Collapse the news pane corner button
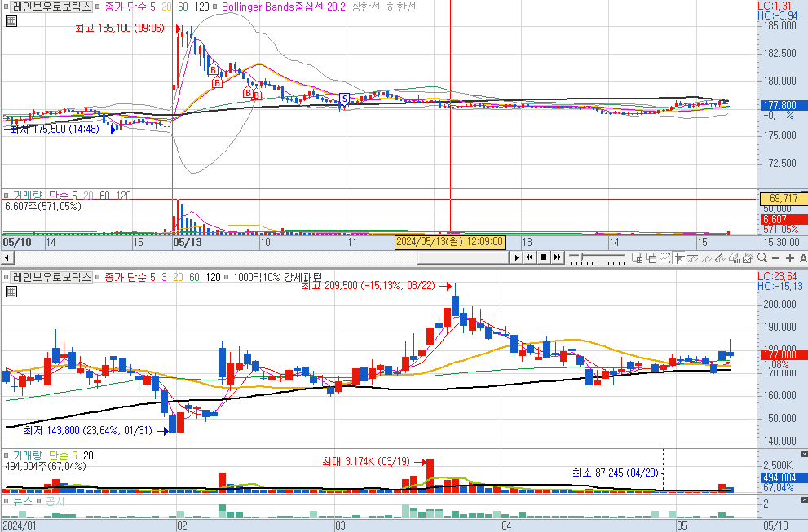The width and height of the screenshot is (808, 532). [x=804, y=499]
